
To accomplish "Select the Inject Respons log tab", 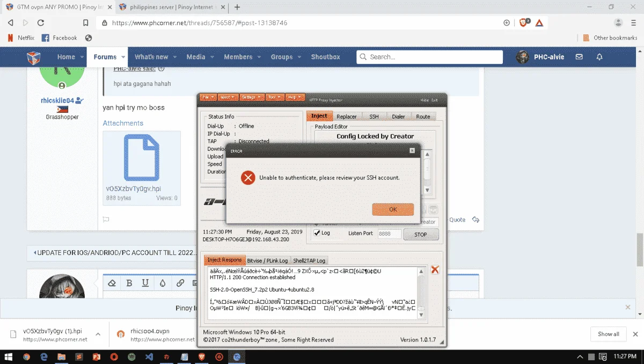I will [224, 260].
